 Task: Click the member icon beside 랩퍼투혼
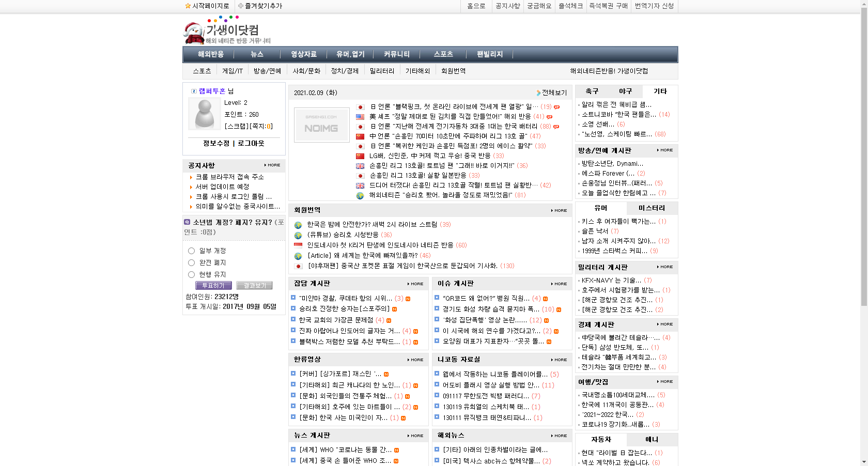coord(194,91)
